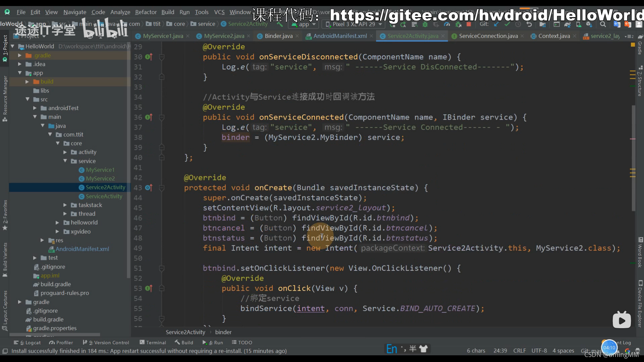644x362 pixels.
Task: Open the app run configuration dropdown
Action: [x=304, y=24]
